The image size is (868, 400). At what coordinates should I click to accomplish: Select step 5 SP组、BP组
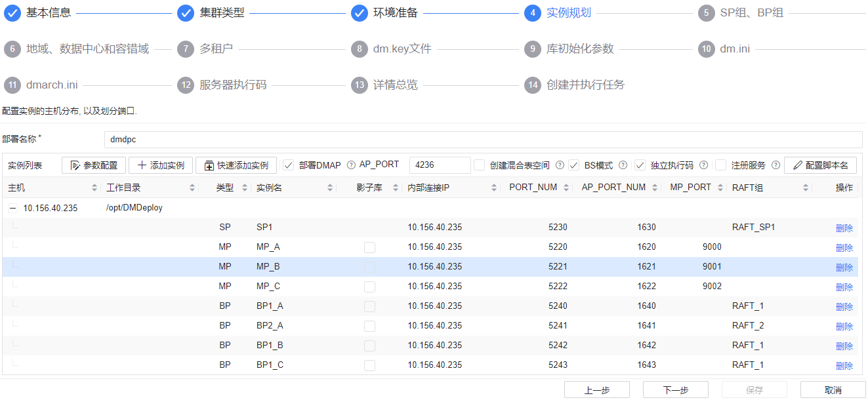pyautogui.click(x=741, y=13)
